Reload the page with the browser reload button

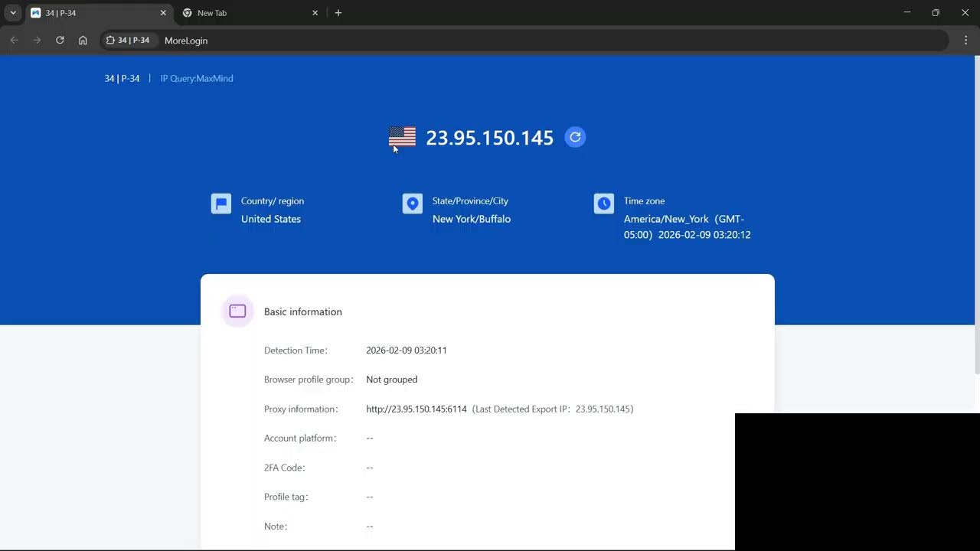click(60, 41)
